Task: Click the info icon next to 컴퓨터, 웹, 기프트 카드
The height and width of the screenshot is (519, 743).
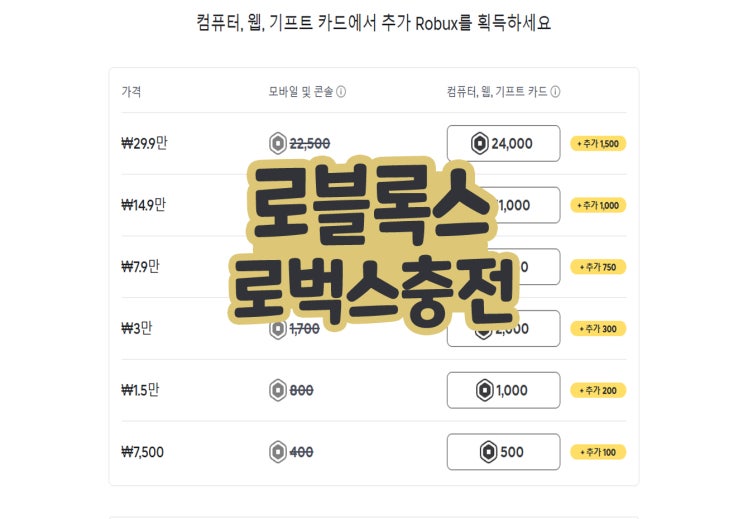Action: 555,92
